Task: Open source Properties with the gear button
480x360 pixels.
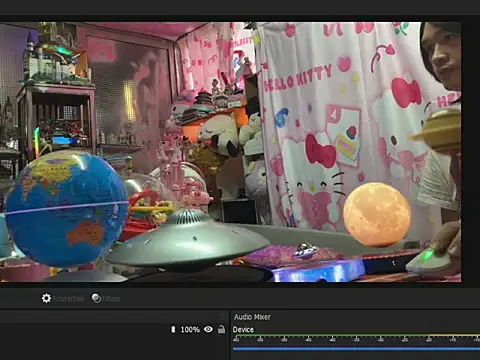Action: (63, 298)
